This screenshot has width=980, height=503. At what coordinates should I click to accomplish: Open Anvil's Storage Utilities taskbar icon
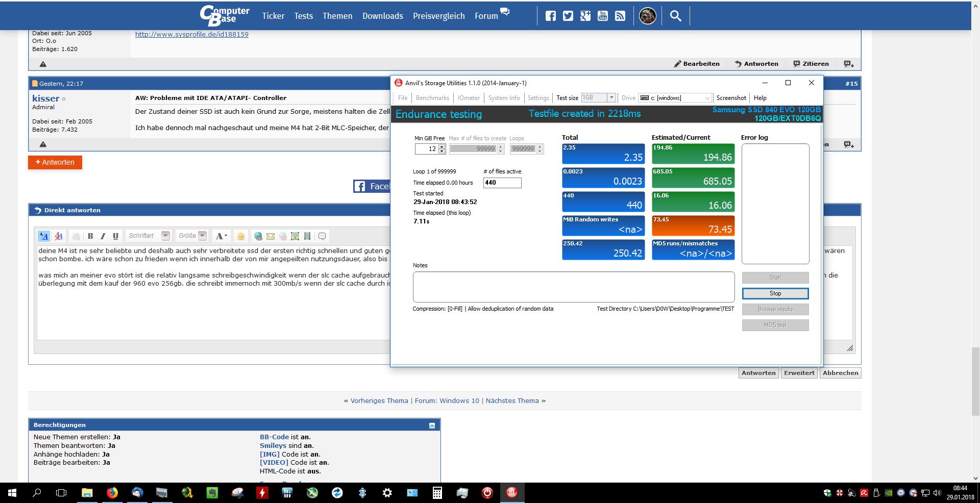(x=512, y=493)
